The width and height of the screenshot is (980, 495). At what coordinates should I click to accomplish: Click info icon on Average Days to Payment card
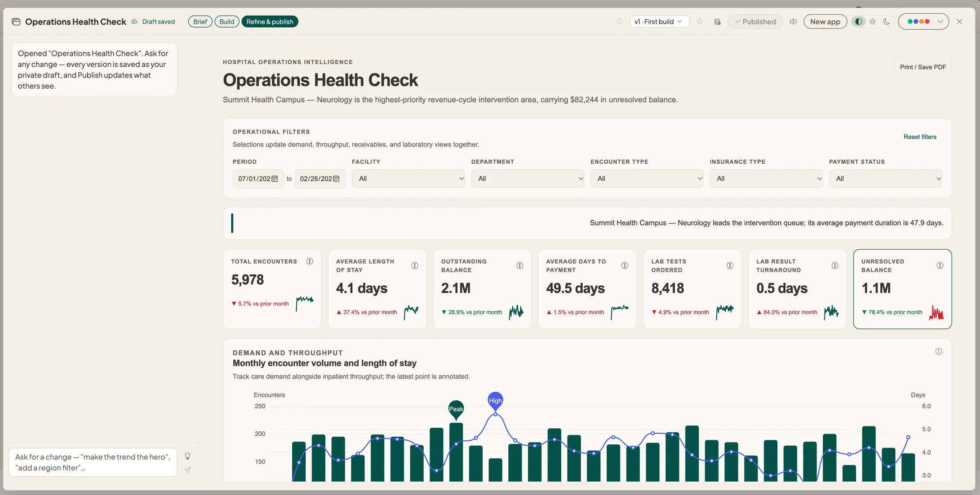[625, 266]
